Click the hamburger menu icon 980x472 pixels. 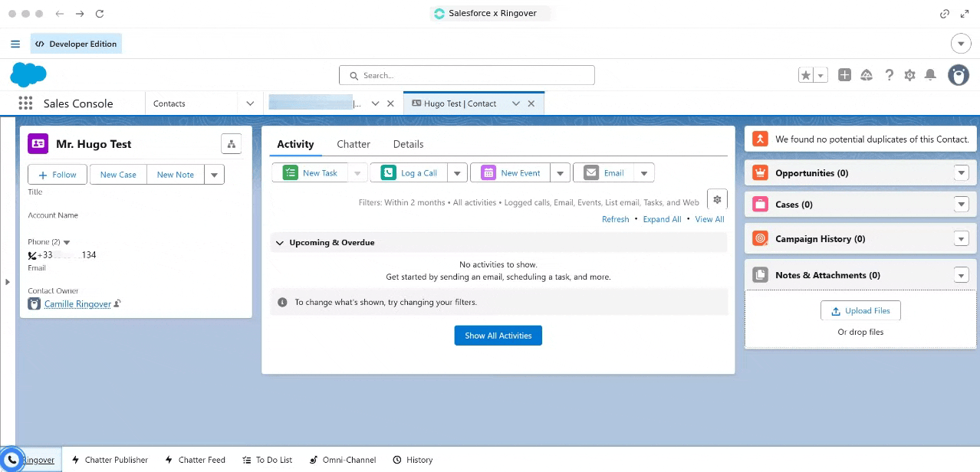pos(15,44)
